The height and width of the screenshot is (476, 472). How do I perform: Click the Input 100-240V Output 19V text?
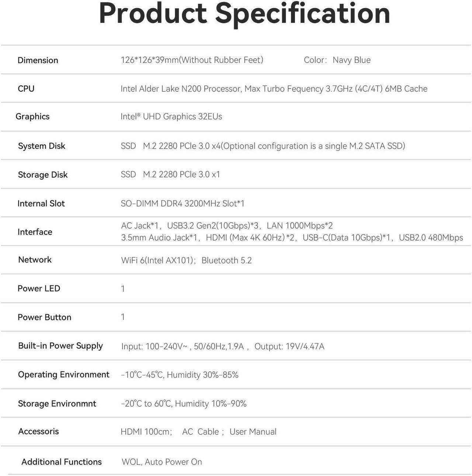tap(223, 346)
